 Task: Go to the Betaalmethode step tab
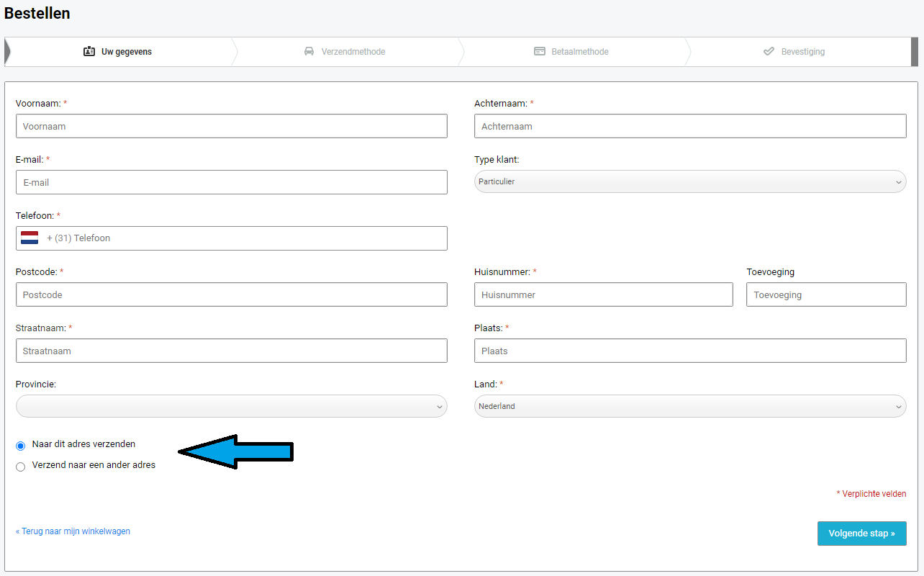579,52
